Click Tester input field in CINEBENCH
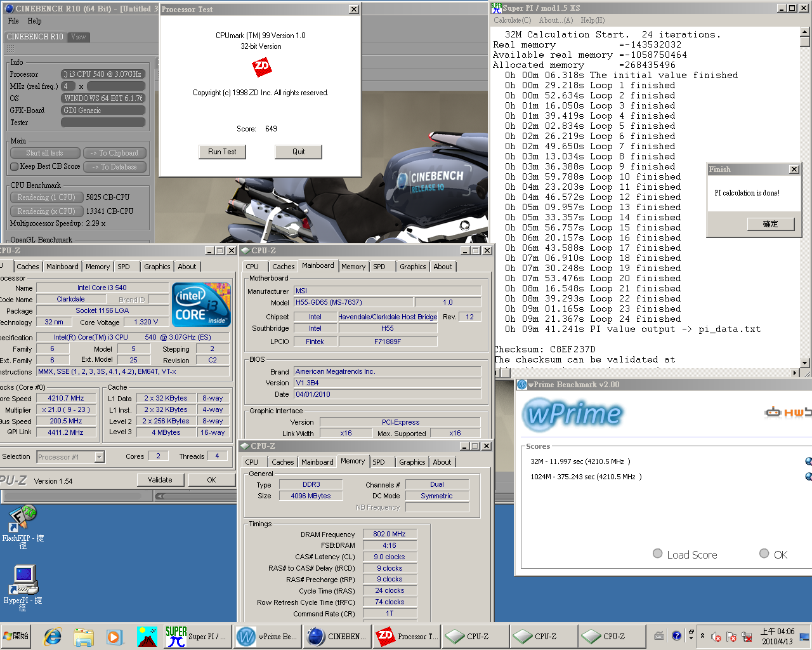The image size is (812, 650). (x=103, y=123)
